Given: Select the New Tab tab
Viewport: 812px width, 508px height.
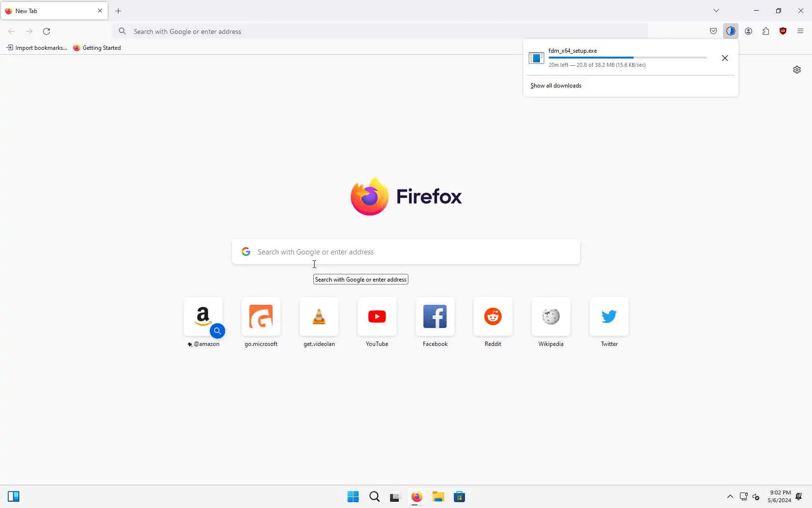Looking at the screenshot, I should coord(54,11).
